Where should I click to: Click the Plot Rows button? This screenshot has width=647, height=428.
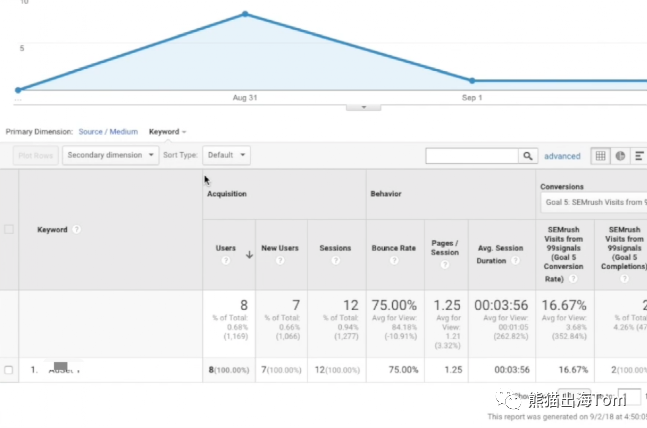35,156
